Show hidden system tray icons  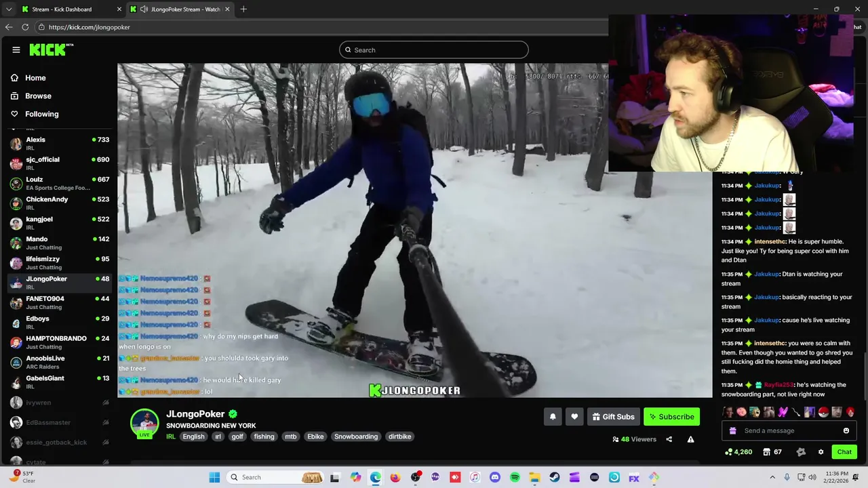[772, 477]
